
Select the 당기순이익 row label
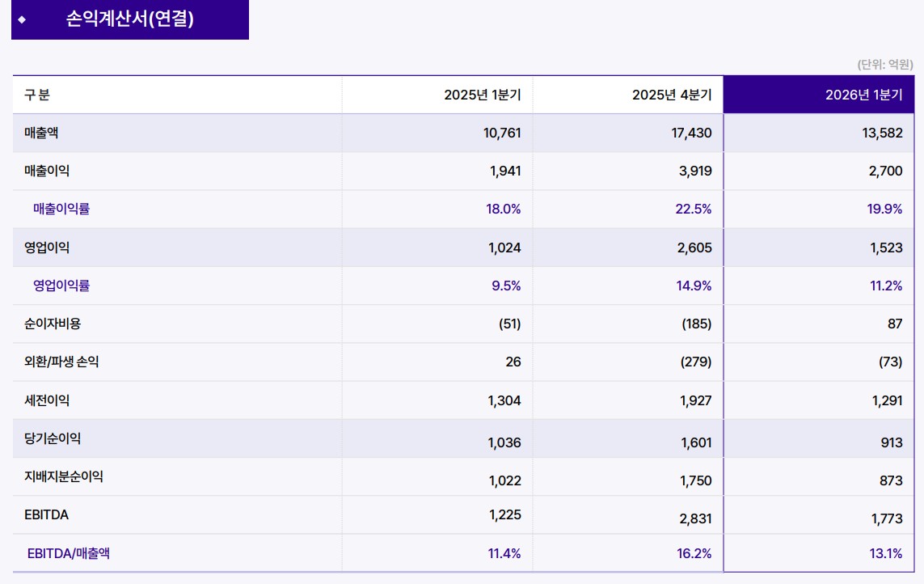pos(53,438)
